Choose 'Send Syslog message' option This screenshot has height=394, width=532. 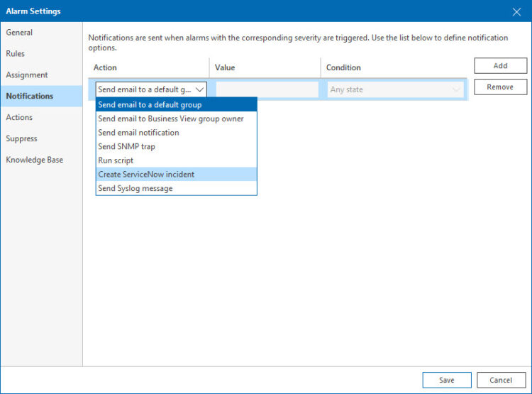tap(135, 189)
